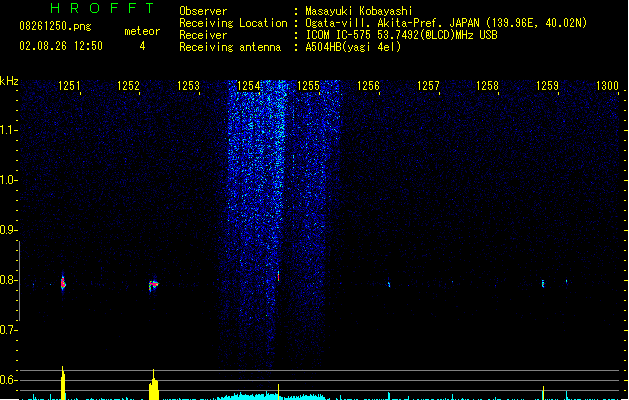
Task: Click receiver value ICOM IC-575 53.7492 MHz USB
Action: [x=402, y=35]
